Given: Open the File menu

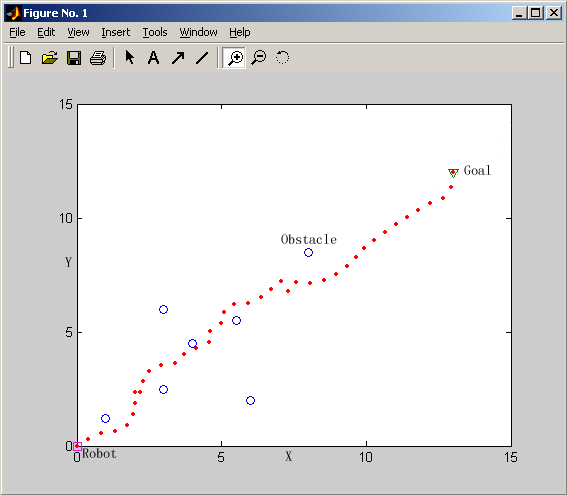Looking at the screenshot, I should pyautogui.click(x=17, y=33).
